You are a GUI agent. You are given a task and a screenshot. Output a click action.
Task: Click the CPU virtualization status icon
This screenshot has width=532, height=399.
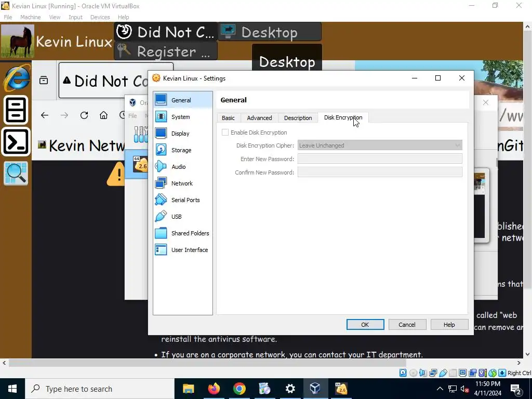482,373
